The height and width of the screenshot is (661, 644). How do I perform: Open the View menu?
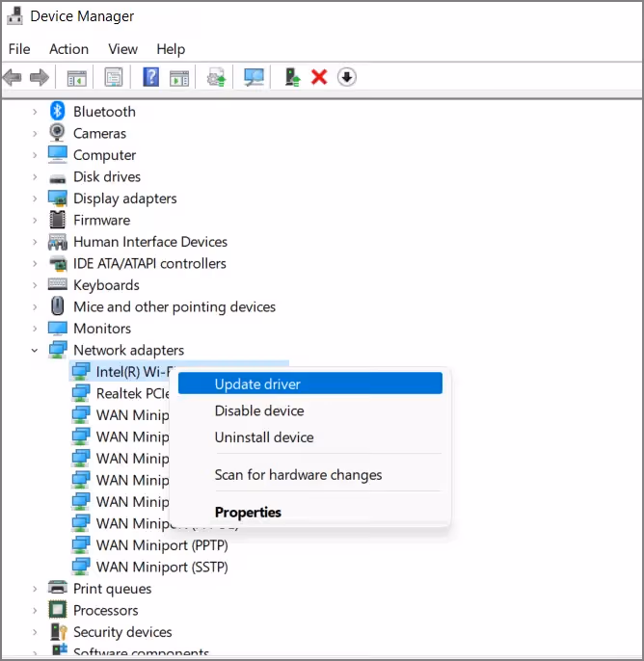click(x=122, y=49)
